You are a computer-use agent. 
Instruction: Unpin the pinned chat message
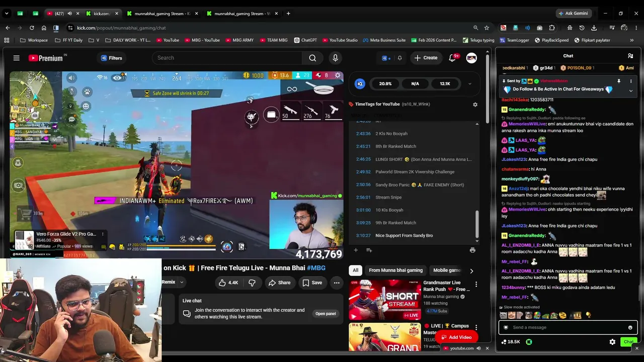click(619, 81)
